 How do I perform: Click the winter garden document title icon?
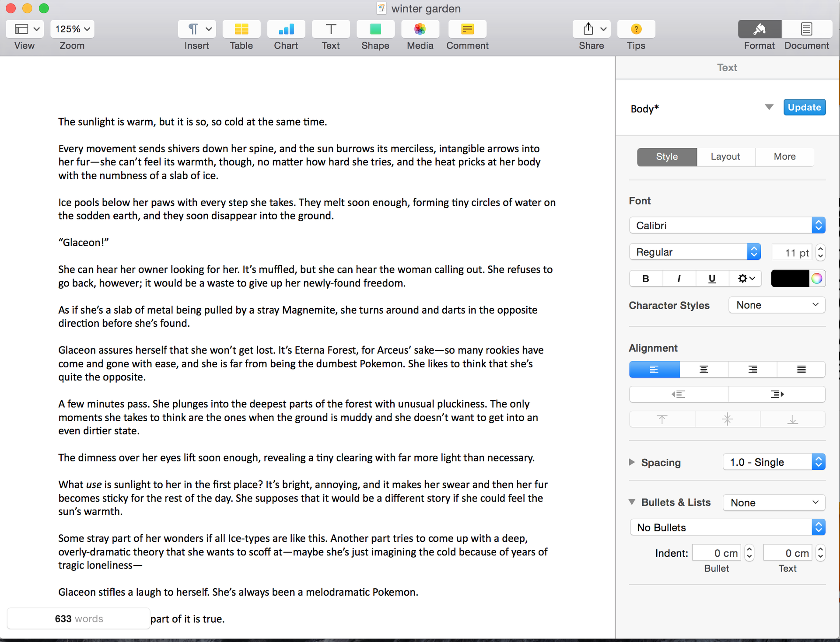(x=381, y=8)
